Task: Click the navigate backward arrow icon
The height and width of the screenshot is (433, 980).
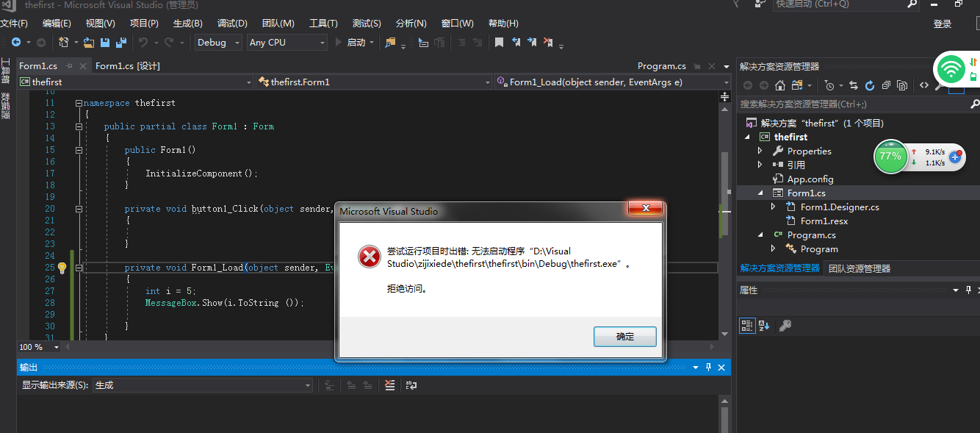Action: [x=15, y=43]
